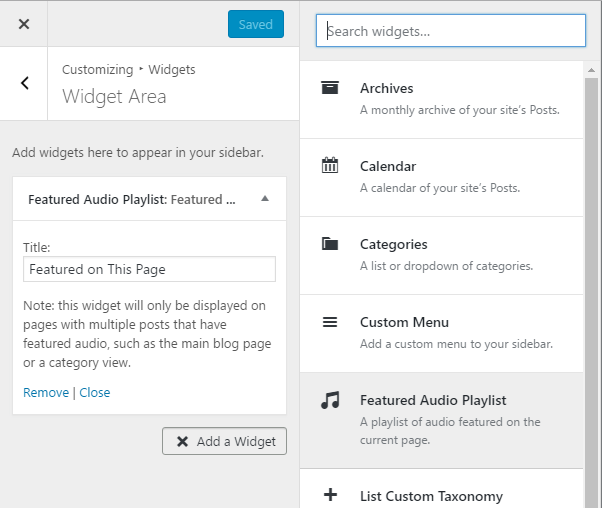The height and width of the screenshot is (508, 602).
Task: Add the Custom Menu widget
Action: coord(442,334)
